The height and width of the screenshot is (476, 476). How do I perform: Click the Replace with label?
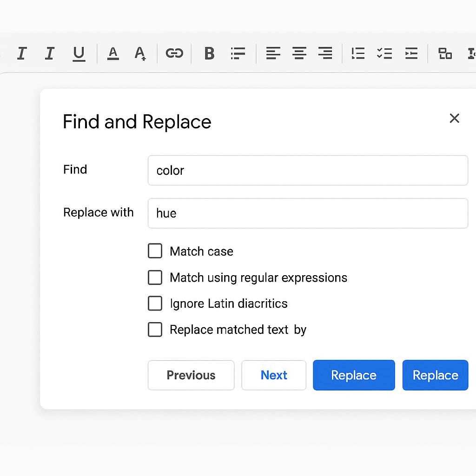coord(99,212)
